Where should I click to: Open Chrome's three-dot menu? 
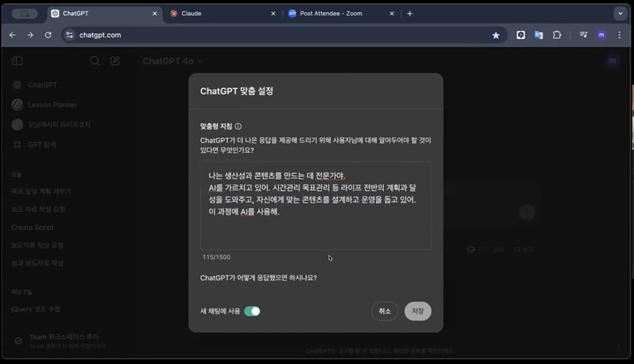619,34
